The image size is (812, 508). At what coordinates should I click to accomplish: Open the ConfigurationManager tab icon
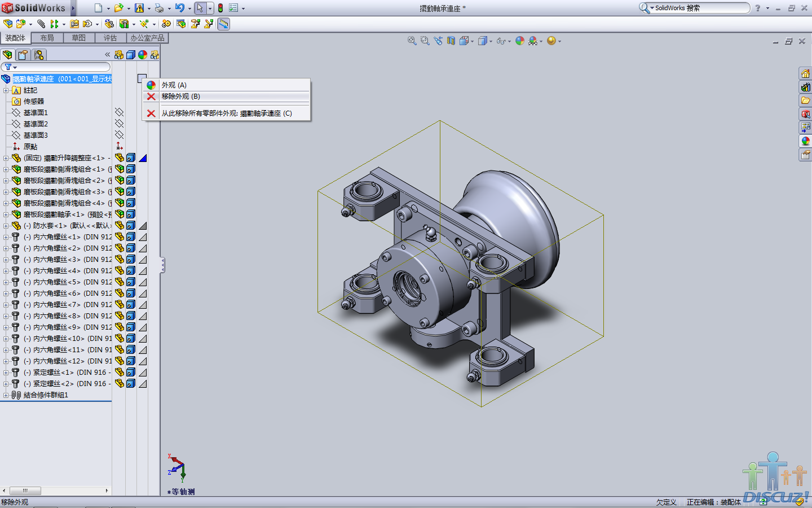click(38, 55)
